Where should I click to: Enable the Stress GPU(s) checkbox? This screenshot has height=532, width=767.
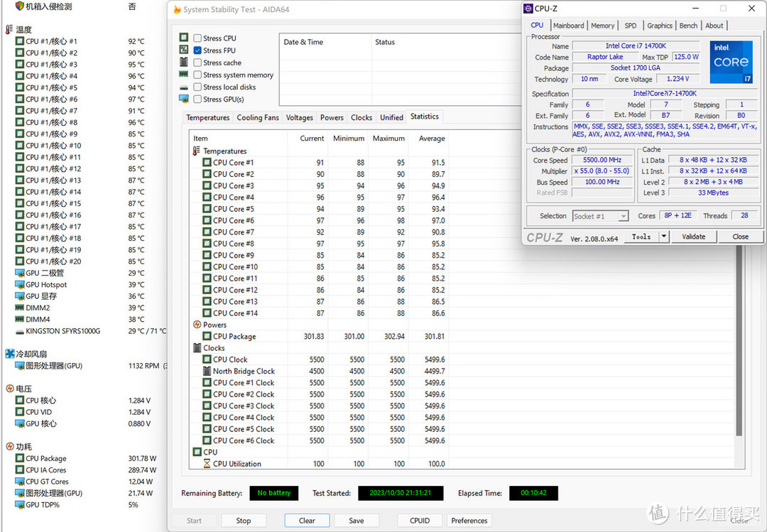tap(197, 99)
